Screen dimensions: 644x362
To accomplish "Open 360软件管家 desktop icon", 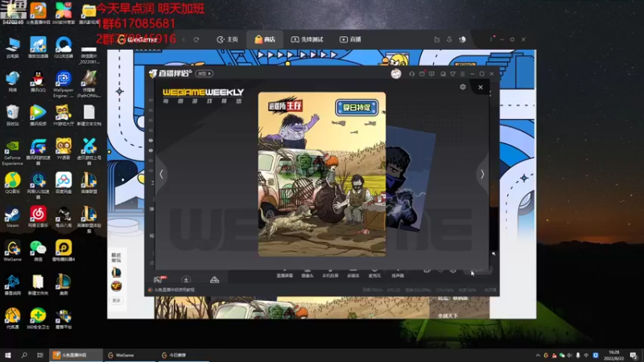I will tap(64, 13).
